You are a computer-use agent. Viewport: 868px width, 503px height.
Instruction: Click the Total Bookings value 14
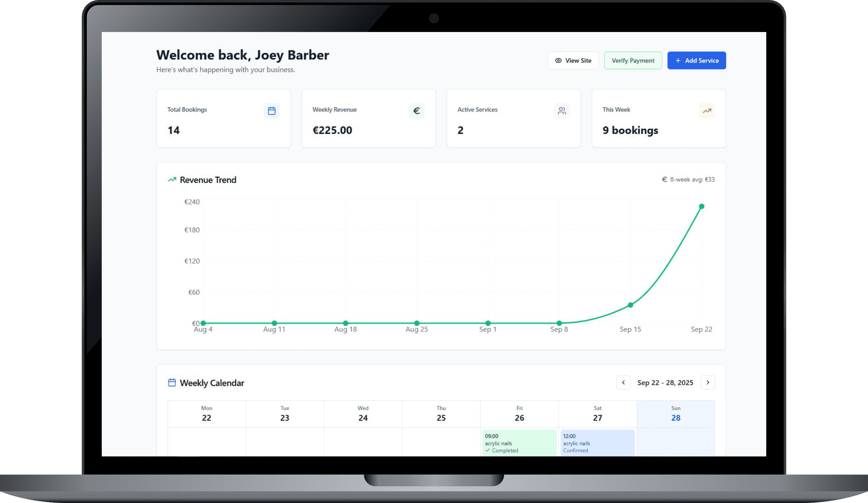click(x=174, y=130)
